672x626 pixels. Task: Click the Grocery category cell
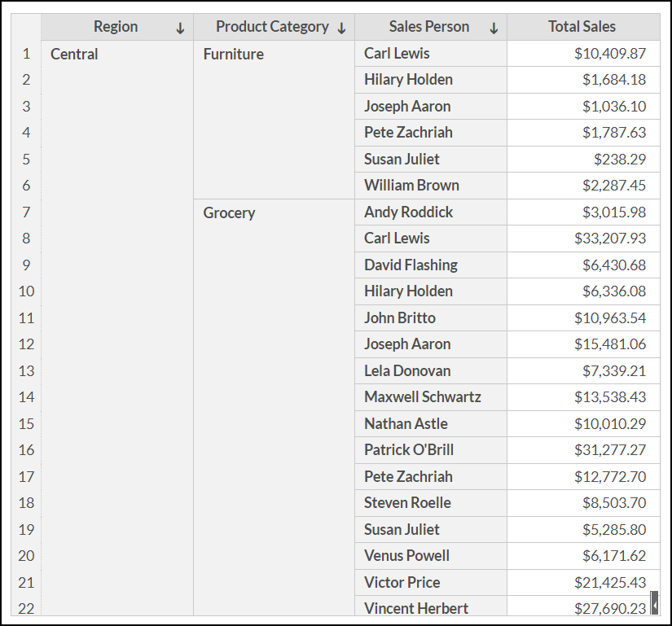229,213
